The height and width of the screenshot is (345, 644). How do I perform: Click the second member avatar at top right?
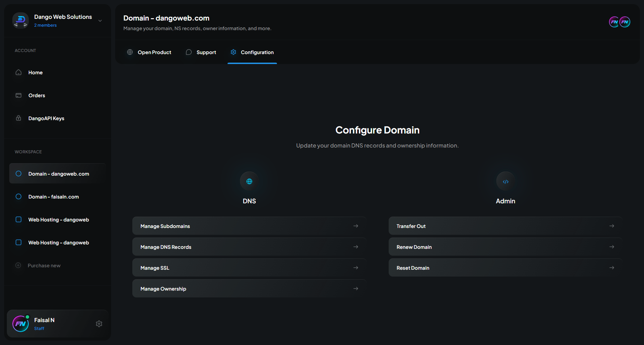pos(625,22)
